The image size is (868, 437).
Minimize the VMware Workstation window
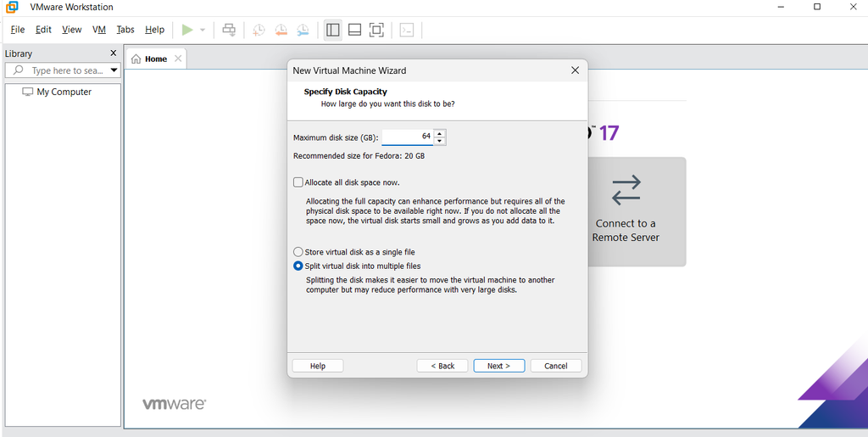click(x=782, y=7)
